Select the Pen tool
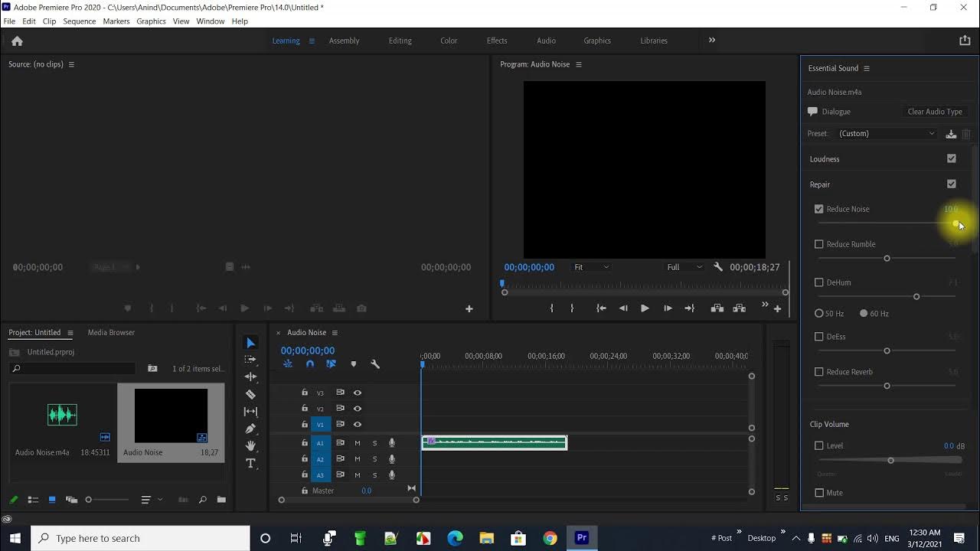The height and width of the screenshot is (551, 980). tap(250, 429)
